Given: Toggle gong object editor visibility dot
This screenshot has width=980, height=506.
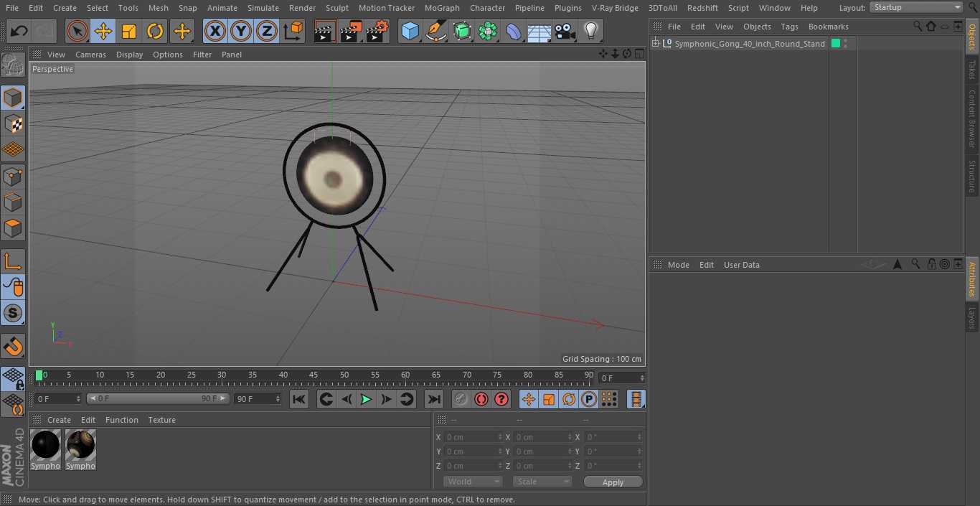Looking at the screenshot, I should pos(846,41).
